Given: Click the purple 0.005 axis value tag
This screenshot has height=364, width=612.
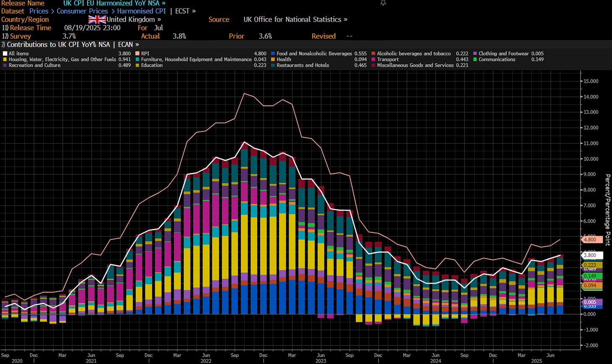Looking at the screenshot, I should coord(592,302).
